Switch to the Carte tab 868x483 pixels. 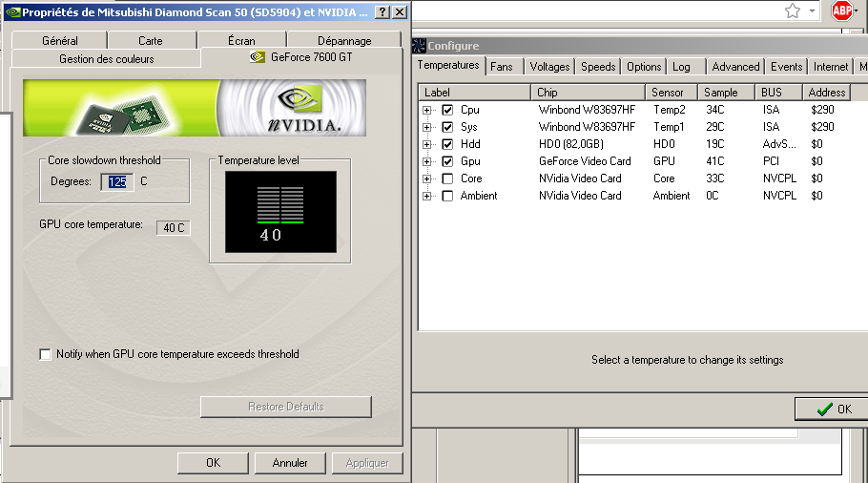151,40
